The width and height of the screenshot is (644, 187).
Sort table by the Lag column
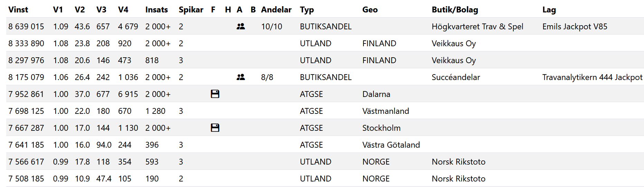tap(549, 10)
